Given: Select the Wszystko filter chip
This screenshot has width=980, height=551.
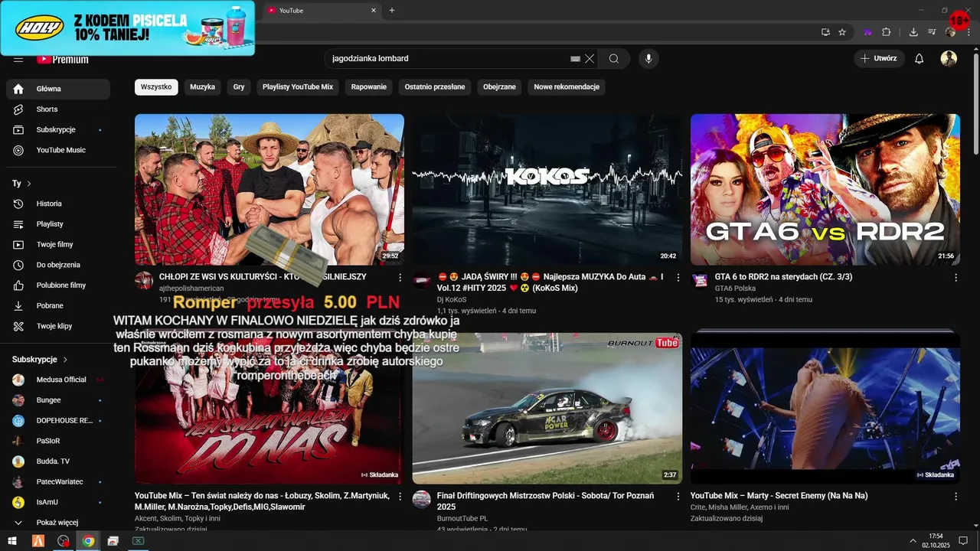Looking at the screenshot, I should pos(156,87).
